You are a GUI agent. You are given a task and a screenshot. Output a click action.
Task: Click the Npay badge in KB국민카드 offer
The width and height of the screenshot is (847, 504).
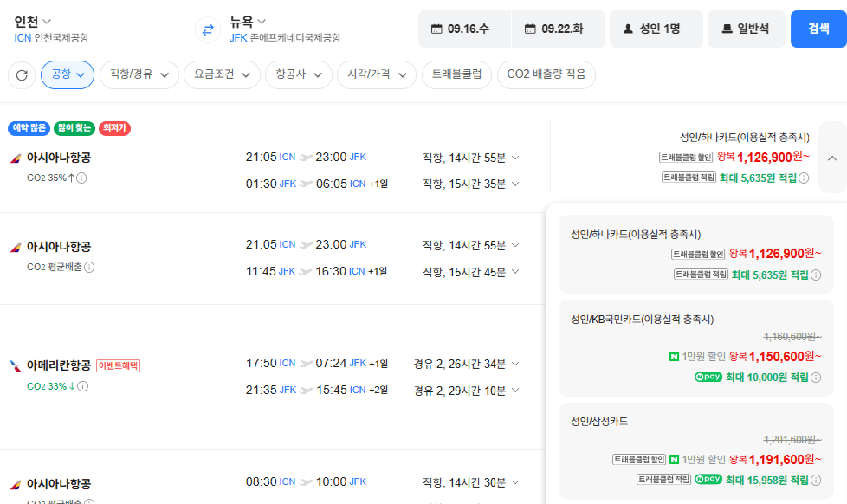[x=708, y=377]
